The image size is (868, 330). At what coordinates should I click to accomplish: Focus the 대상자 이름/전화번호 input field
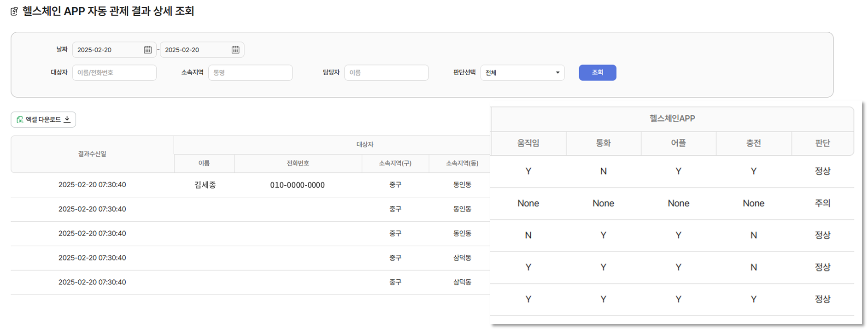(x=114, y=73)
